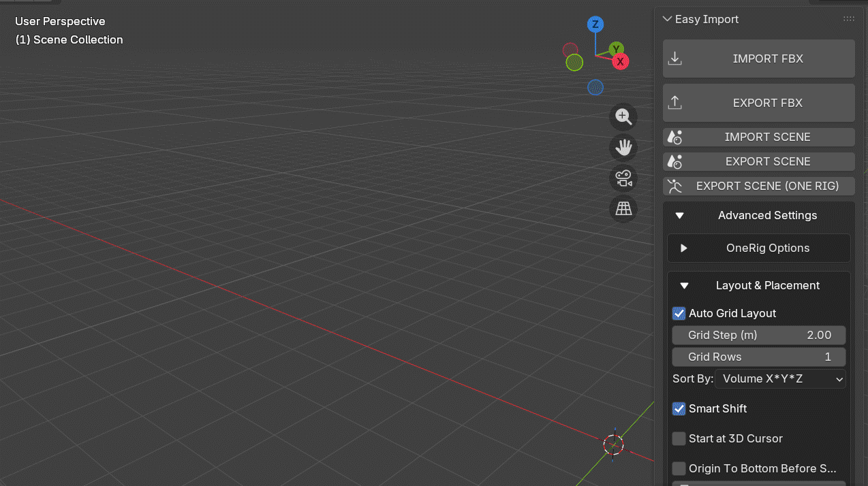This screenshot has height=486, width=868.
Task: Click the green Y axis gizmo
Action: pyautogui.click(x=617, y=49)
